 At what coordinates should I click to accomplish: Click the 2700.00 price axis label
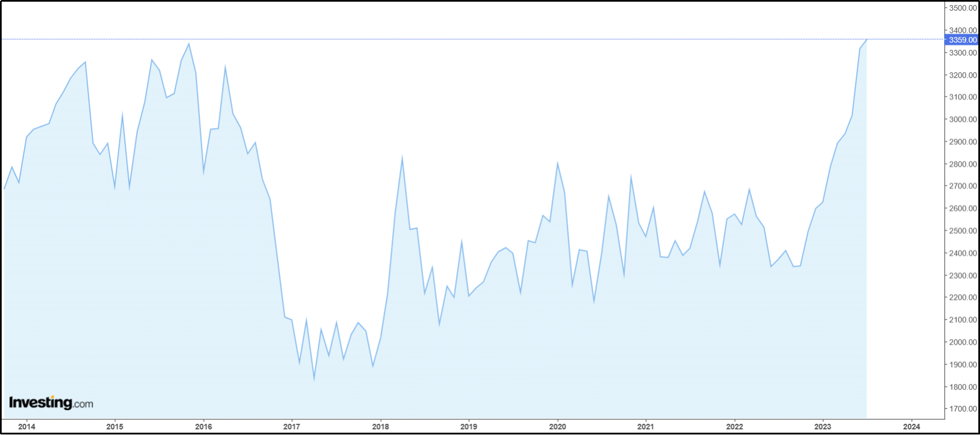click(963, 186)
